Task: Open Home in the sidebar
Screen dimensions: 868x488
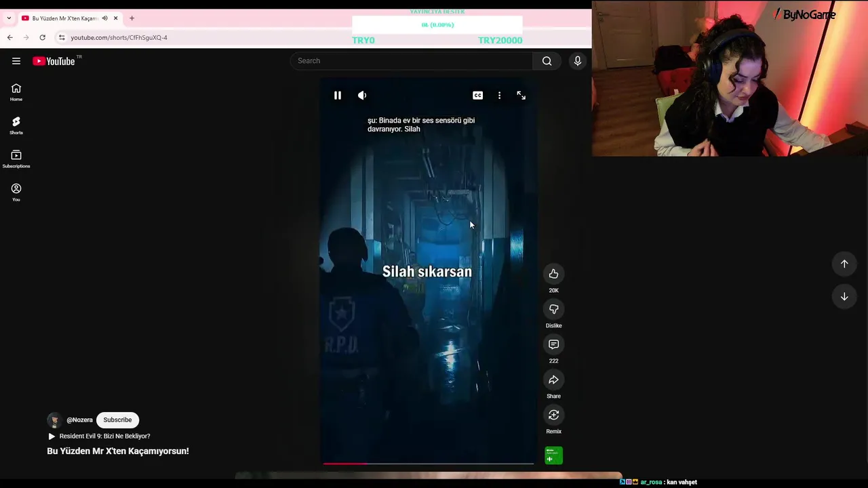Action: 16,92
